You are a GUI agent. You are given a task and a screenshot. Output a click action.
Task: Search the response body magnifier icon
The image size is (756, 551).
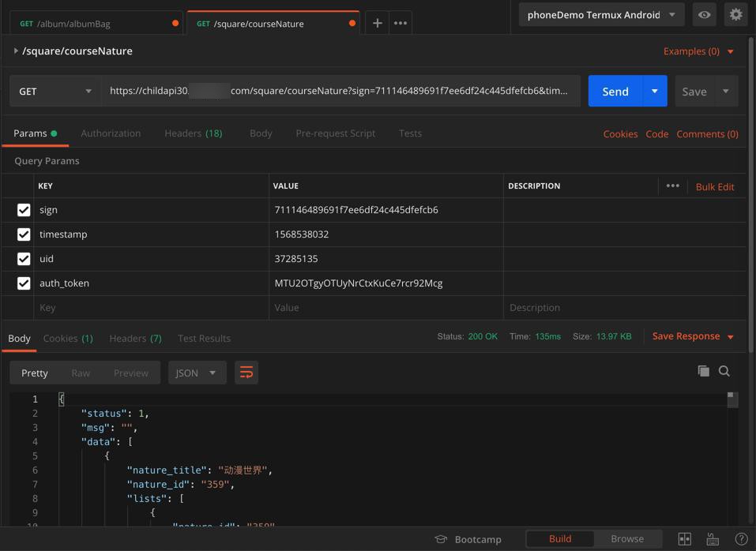[x=724, y=371]
